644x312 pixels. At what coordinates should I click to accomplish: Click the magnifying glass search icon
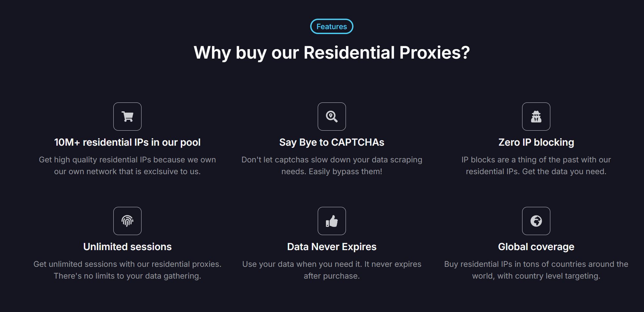tap(331, 117)
